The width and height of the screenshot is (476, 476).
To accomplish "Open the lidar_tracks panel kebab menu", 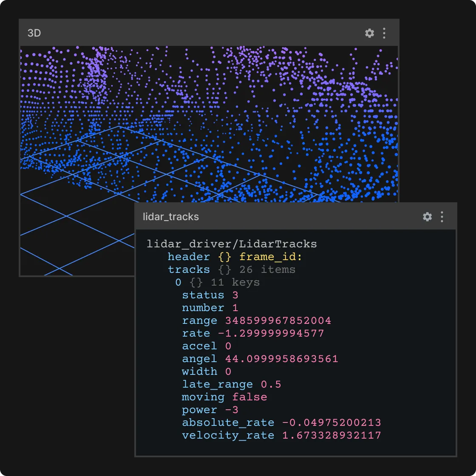I will coord(442,217).
